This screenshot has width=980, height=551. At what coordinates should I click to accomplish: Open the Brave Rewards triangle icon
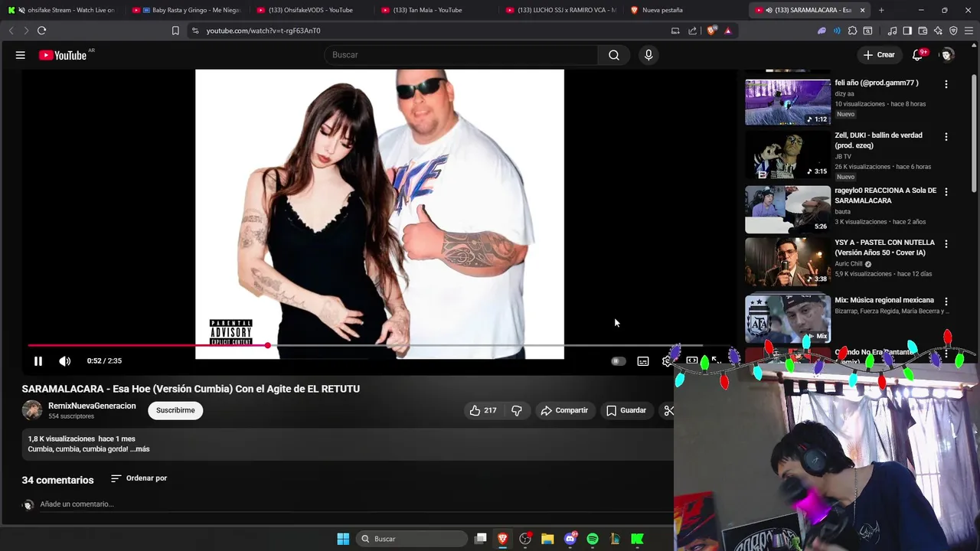click(727, 31)
